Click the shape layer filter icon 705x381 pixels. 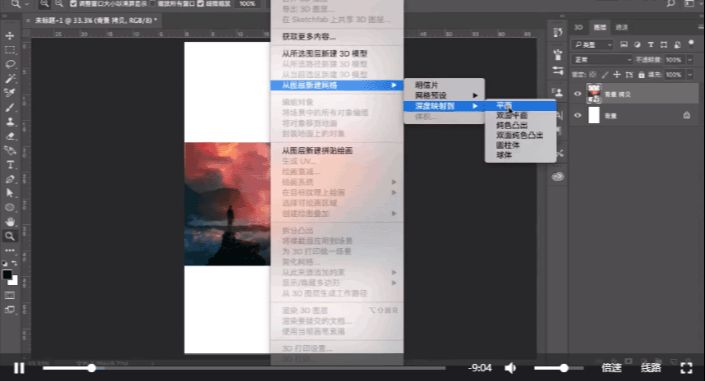[664, 45]
